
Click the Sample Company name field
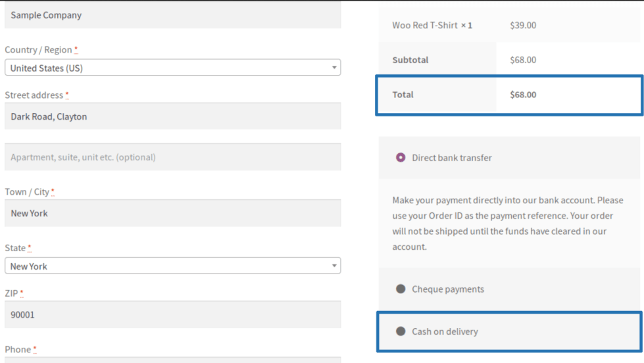172,15
